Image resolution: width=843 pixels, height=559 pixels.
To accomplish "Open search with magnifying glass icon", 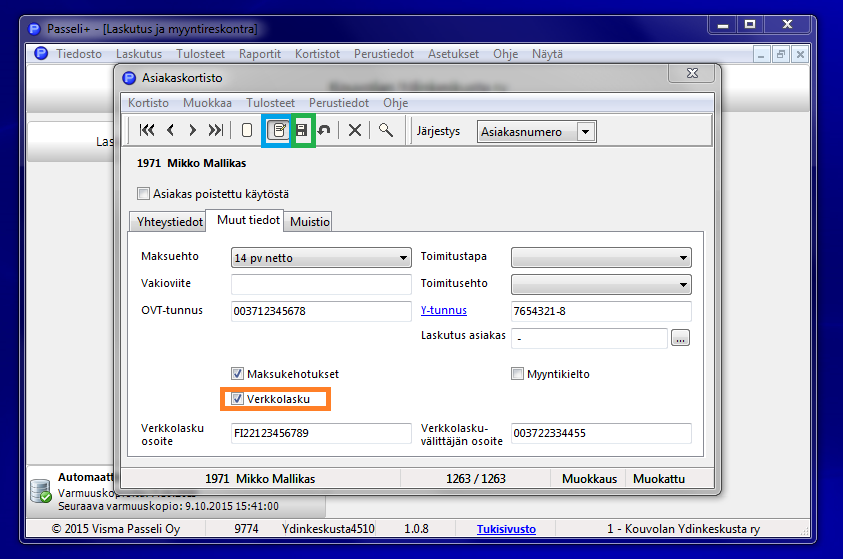I will (385, 130).
